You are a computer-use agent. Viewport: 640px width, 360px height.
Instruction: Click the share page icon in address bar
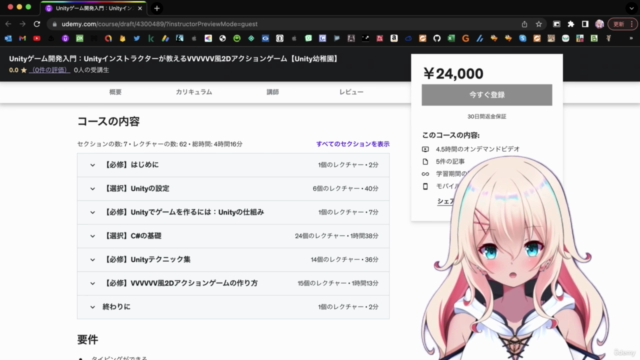[524, 24]
